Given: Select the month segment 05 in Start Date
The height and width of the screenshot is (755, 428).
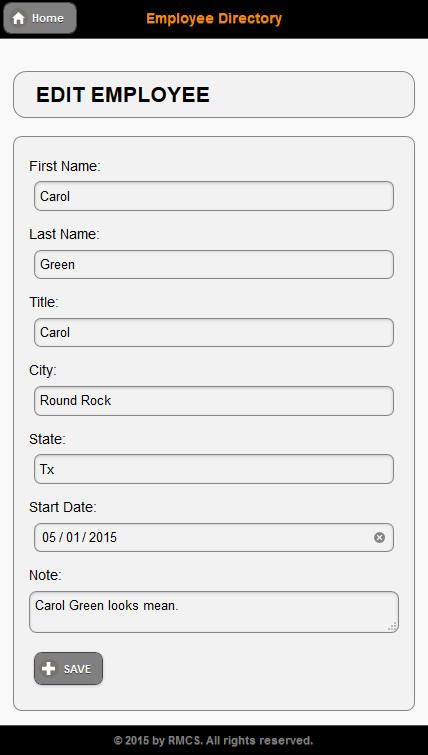Looking at the screenshot, I should 49,537.
